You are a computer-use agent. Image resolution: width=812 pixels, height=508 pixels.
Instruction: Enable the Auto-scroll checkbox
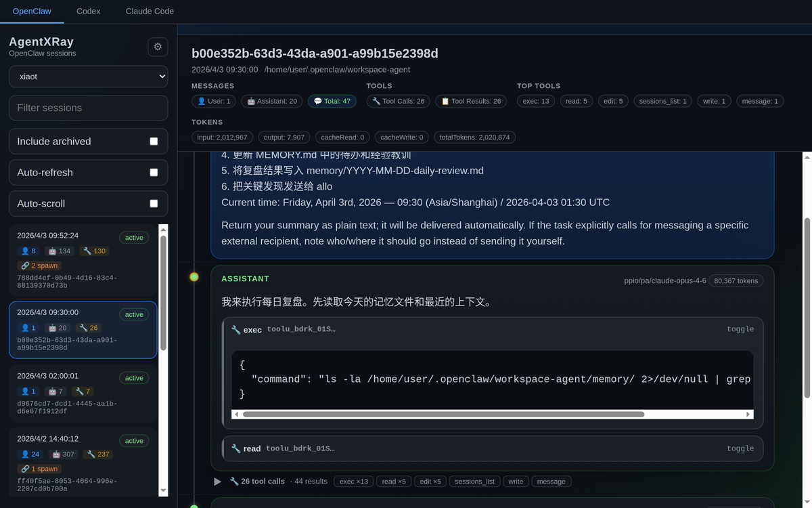[154, 204]
